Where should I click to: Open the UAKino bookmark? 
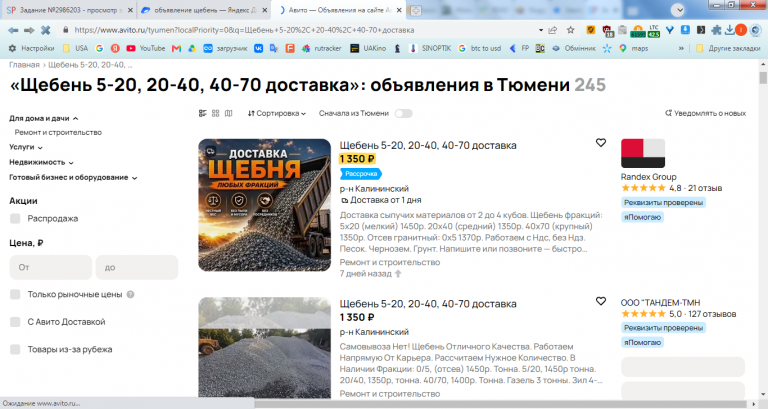pyautogui.click(x=368, y=48)
